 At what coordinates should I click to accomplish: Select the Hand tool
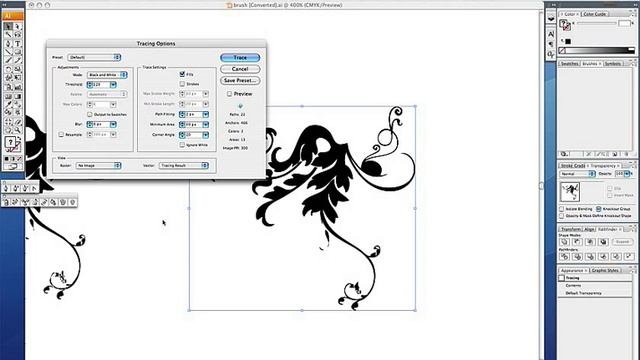[8, 130]
